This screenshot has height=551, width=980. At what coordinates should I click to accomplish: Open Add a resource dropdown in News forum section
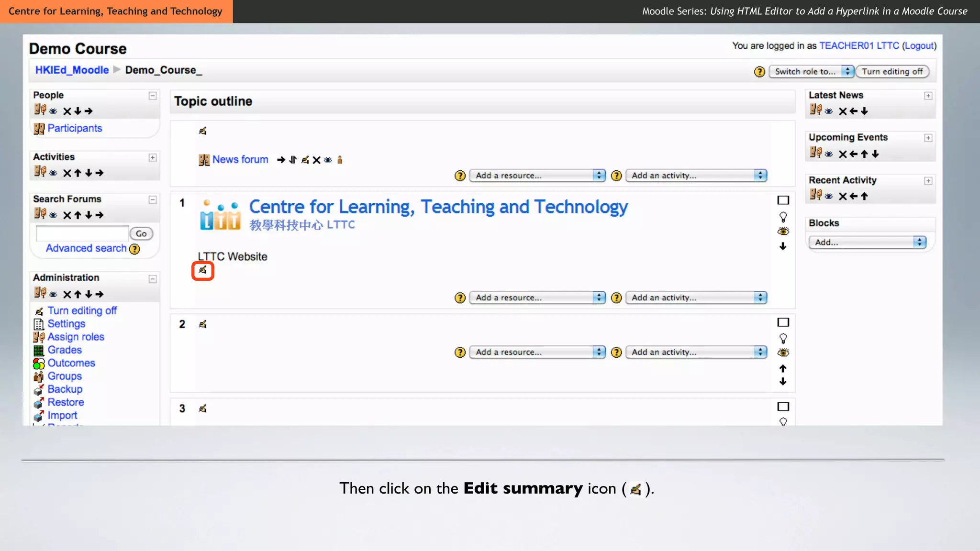click(537, 176)
